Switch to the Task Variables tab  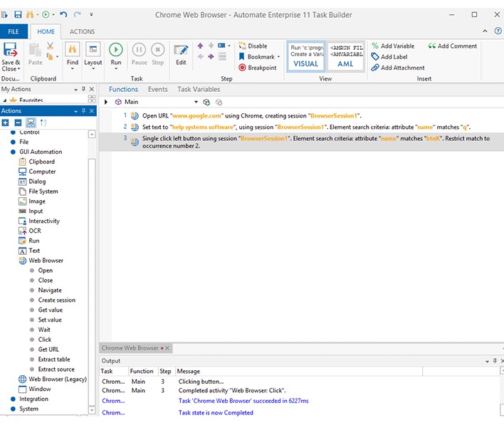click(199, 90)
